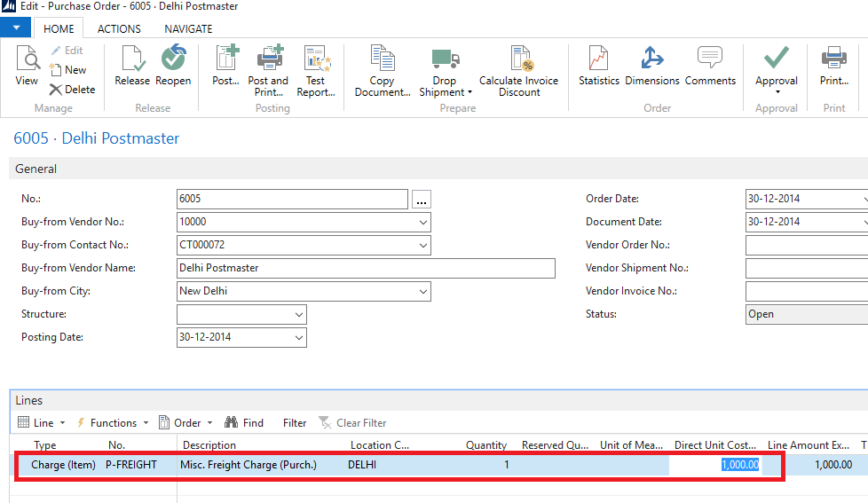Image resolution: width=868 pixels, height=503 pixels.
Task: Click the Direct Unit Cost column header
Action: (x=715, y=445)
